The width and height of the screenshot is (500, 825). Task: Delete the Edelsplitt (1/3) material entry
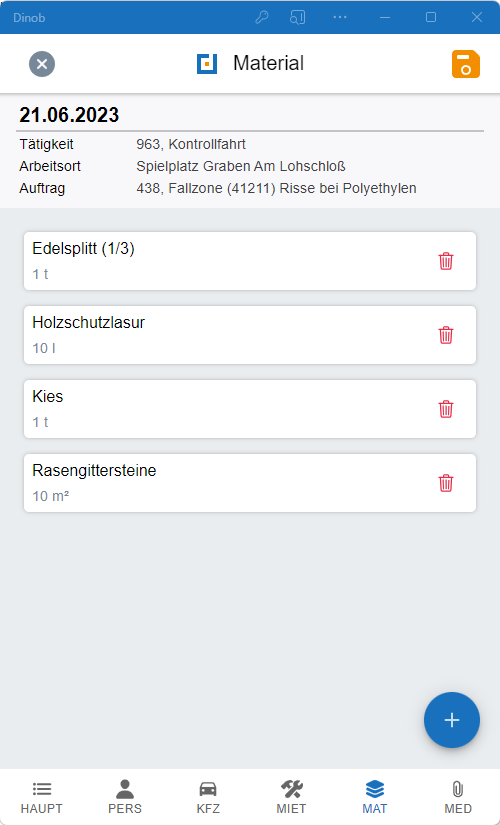pyautogui.click(x=446, y=261)
